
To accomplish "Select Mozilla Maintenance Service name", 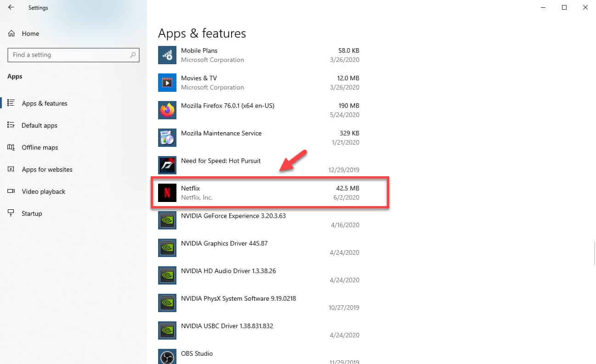I will (221, 133).
